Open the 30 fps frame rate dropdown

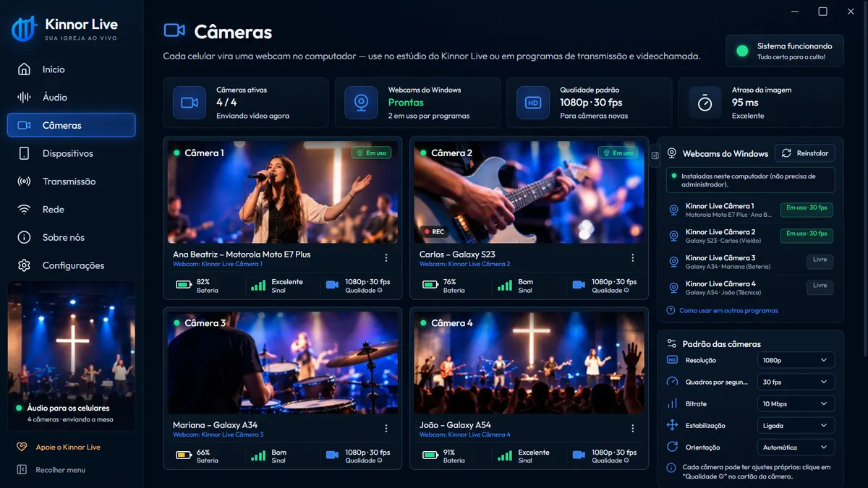coord(796,382)
